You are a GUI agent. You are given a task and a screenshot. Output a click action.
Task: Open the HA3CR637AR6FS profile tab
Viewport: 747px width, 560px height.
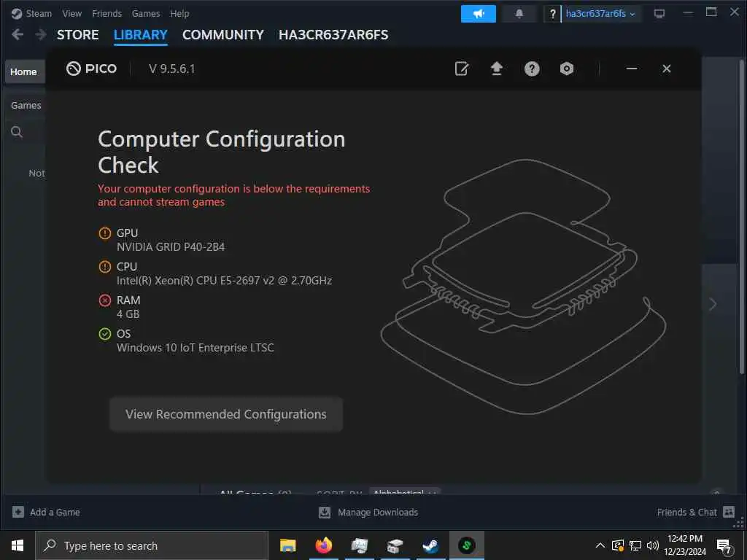coord(333,35)
